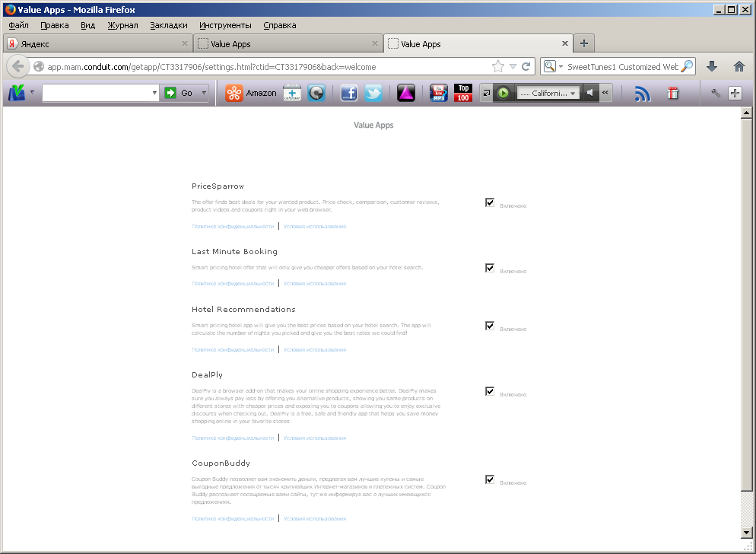756x554 pixels.
Task: Open Facebook from the toolbar
Action: tap(349, 93)
